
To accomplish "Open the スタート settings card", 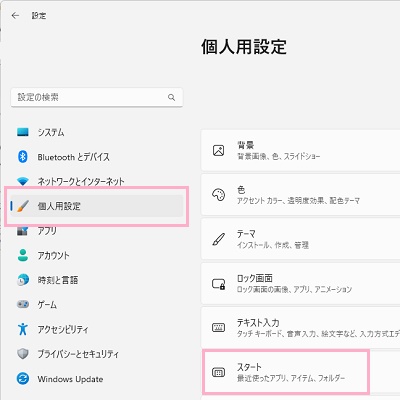I will click(x=300, y=372).
